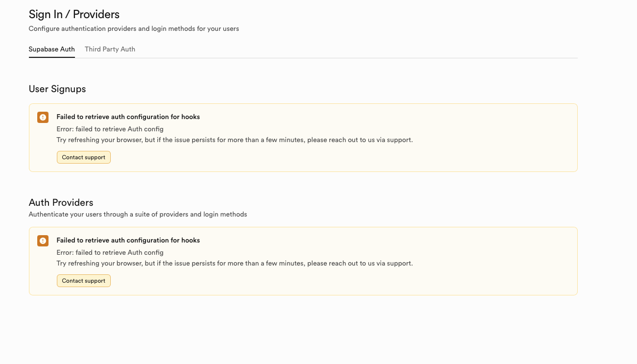
Task: Click the Sign In / Providers page heading
Action: [x=74, y=15]
